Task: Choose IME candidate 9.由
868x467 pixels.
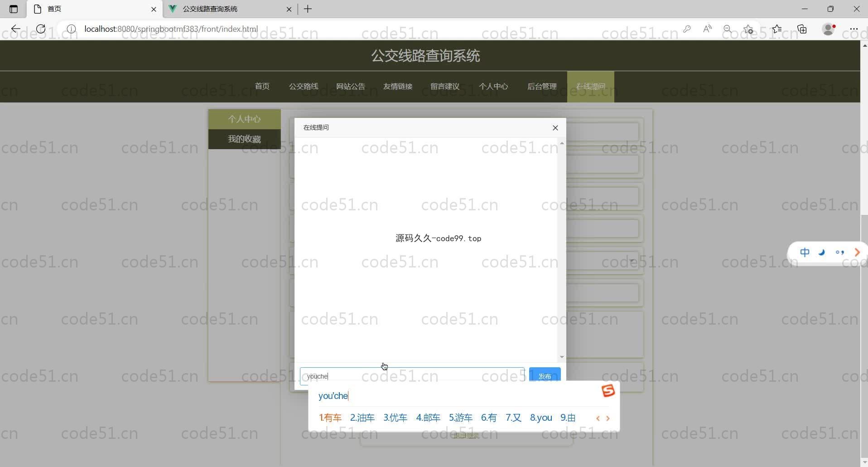Action: coord(568,418)
